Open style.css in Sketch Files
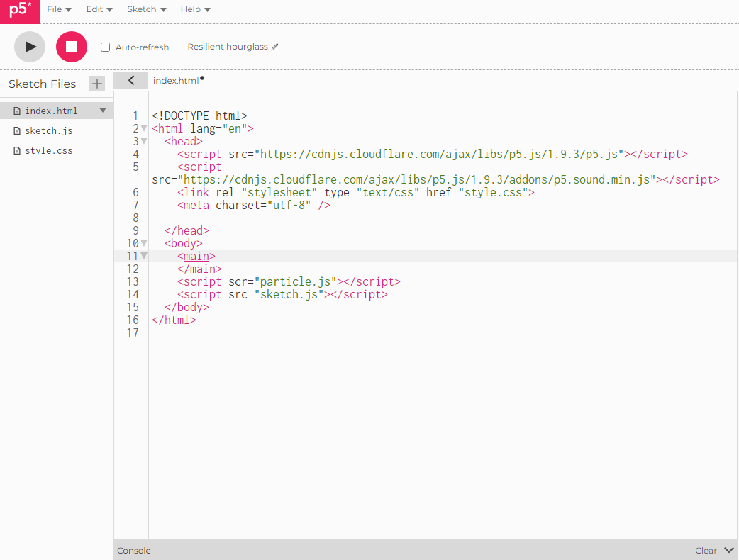 (48, 151)
